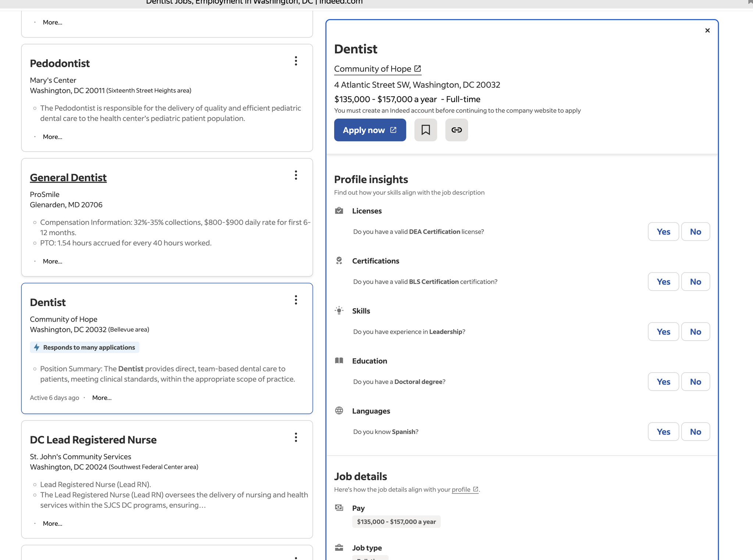753x560 pixels.
Task: Click the $135,000 - $157,000 pay tag
Action: (x=396, y=521)
